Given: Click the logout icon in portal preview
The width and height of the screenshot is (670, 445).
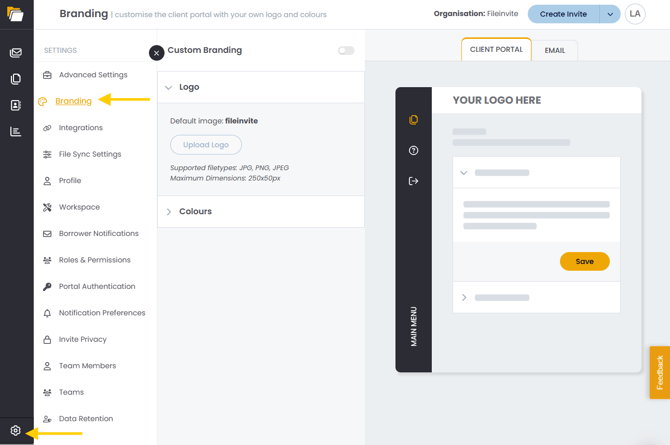Looking at the screenshot, I should pos(413,181).
